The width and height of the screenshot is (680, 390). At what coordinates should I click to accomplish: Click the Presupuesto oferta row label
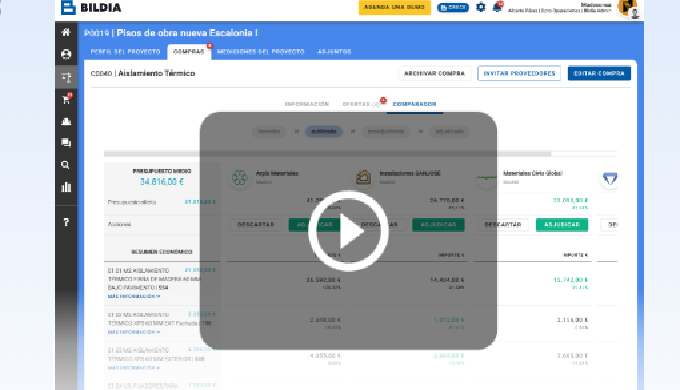click(132, 202)
